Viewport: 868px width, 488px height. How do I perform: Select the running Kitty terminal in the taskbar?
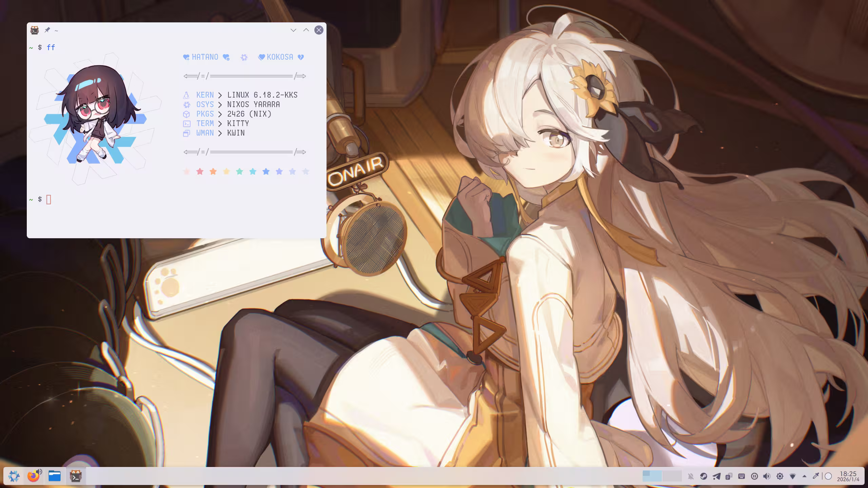coord(76,476)
